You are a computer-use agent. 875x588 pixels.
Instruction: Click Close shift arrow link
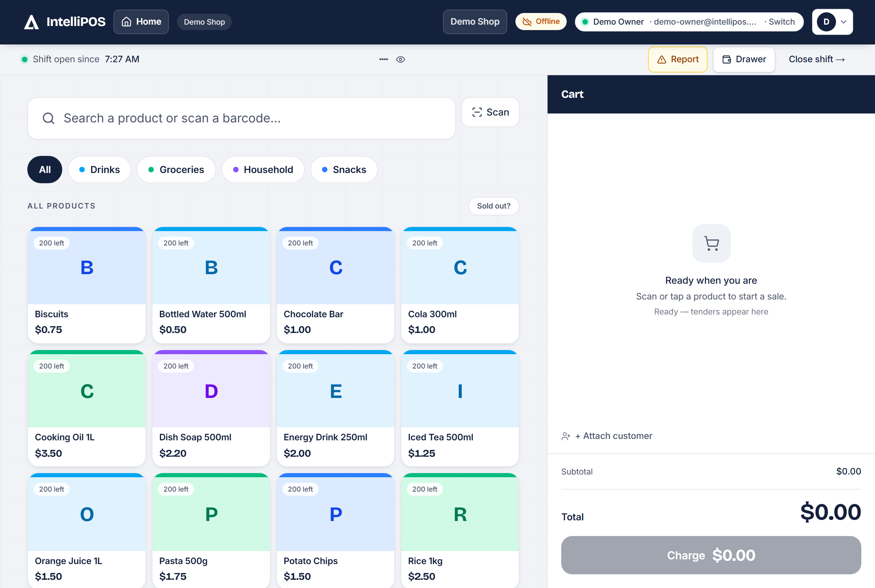point(817,59)
